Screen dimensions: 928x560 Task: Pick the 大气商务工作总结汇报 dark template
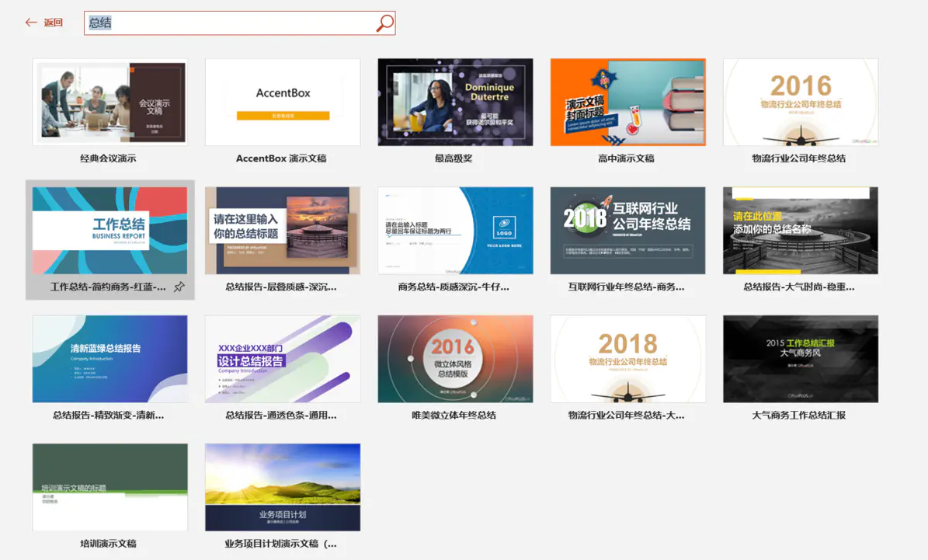point(801,359)
